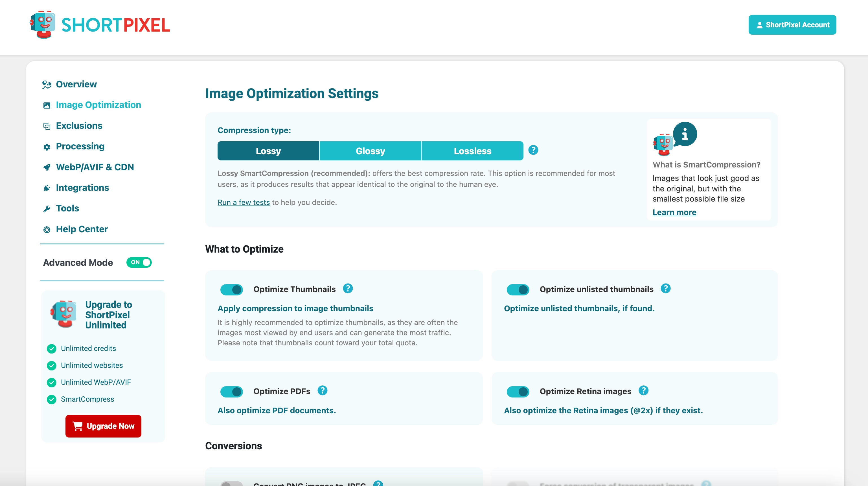Disable Optimize unlisted thumbnails toggle
This screenshot has width=868, height=486.
coord(518,290)
